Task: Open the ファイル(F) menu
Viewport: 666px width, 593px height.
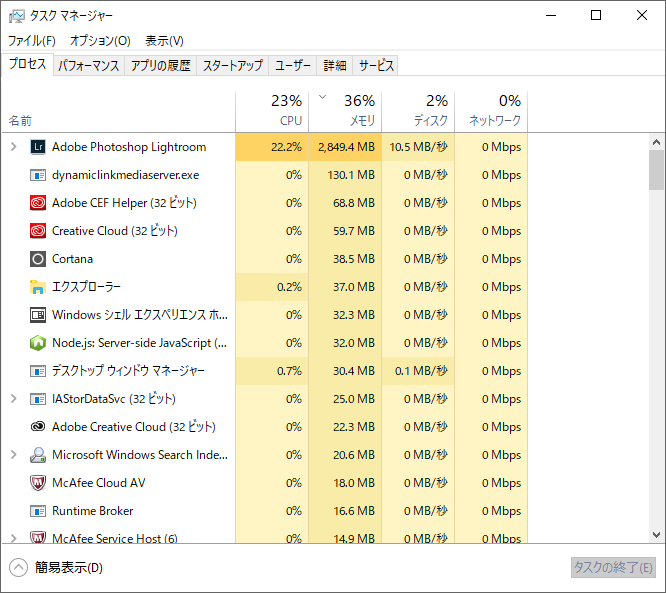Action: pos(32,41)
